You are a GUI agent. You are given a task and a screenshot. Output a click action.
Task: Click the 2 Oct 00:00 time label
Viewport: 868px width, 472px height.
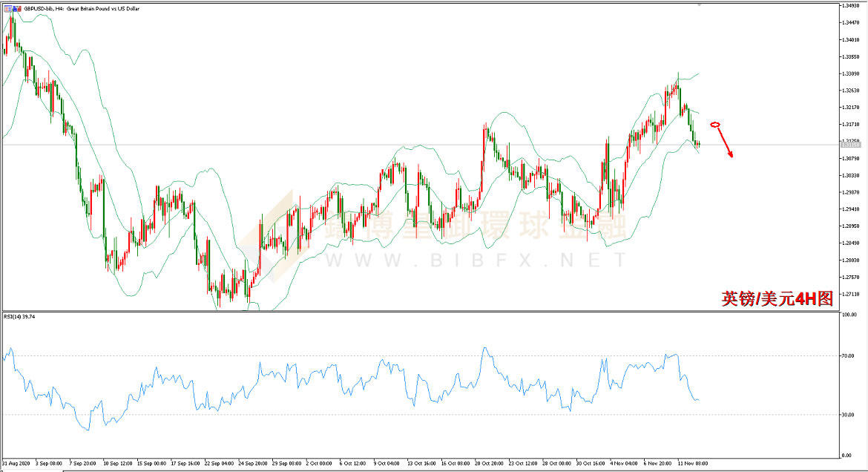click(x=319, y=463)
